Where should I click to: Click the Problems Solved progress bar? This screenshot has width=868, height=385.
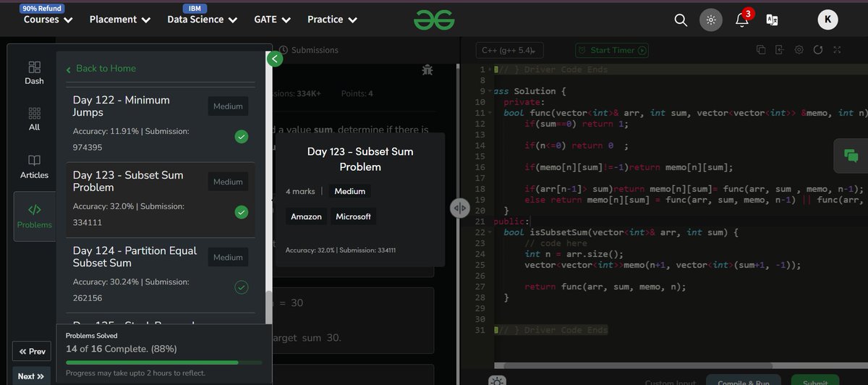click(x=163, y=362)
